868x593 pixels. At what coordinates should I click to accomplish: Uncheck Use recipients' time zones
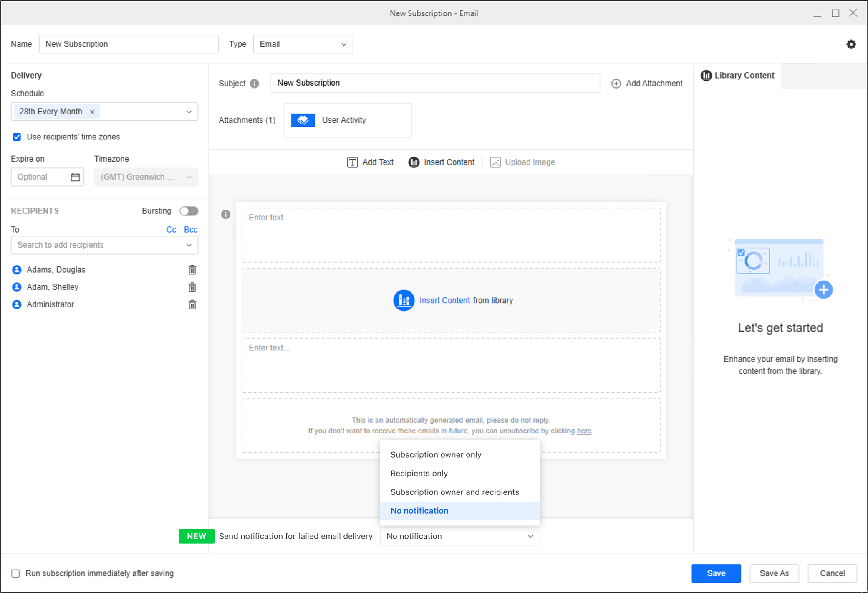click(x=17, y=137)
